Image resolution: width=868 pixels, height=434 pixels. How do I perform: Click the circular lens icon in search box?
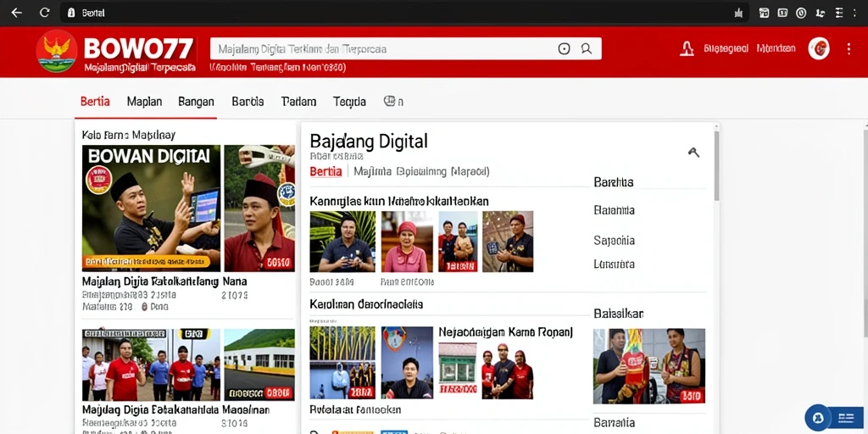point(564,48)
